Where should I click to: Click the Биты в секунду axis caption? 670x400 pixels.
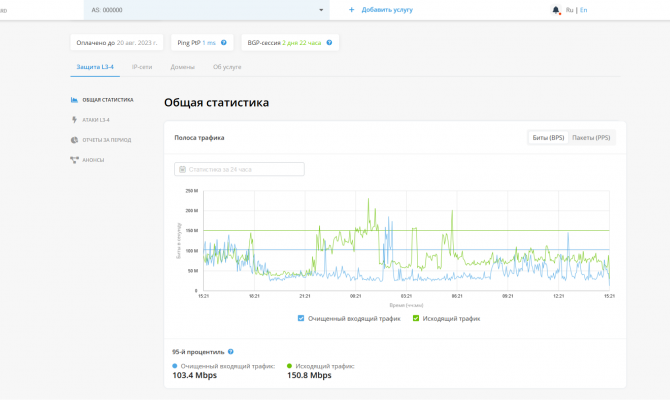(179, 241)
